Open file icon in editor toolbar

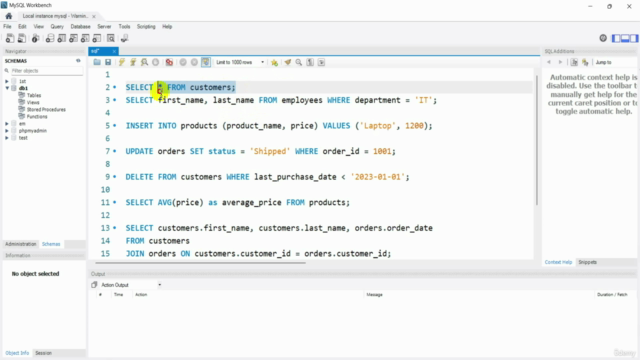[97, 62]
